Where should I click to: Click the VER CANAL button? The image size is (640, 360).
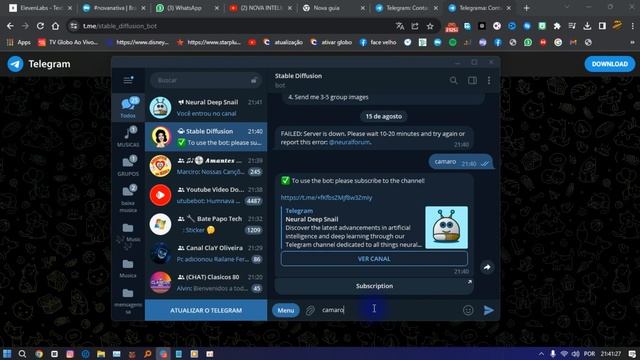(374, 259)
